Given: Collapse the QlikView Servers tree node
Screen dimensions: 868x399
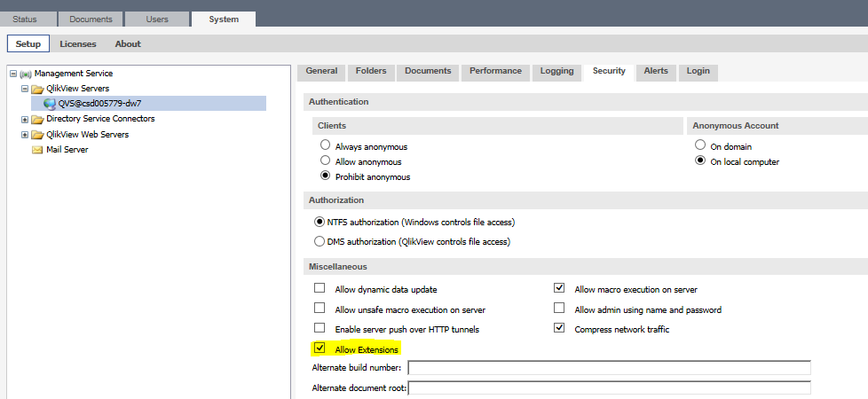Looking at the screenshot, I should (x=25, y=89).
